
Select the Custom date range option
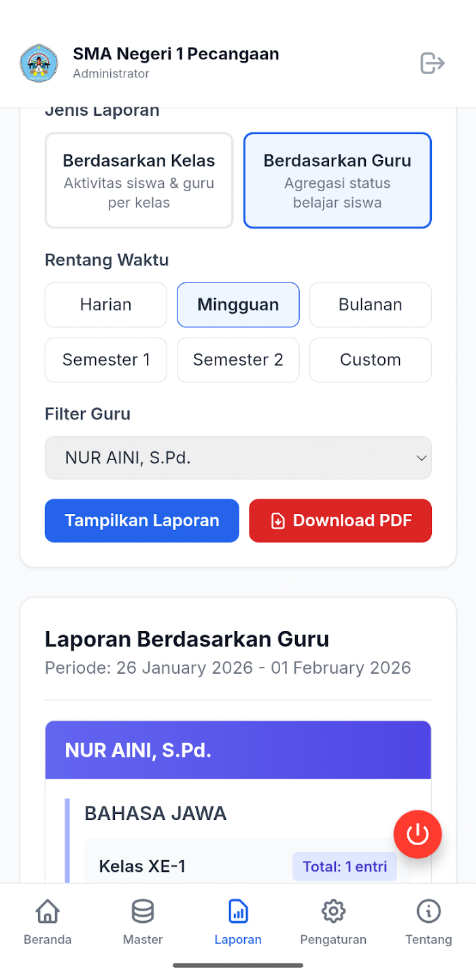(x=371, y=360)
